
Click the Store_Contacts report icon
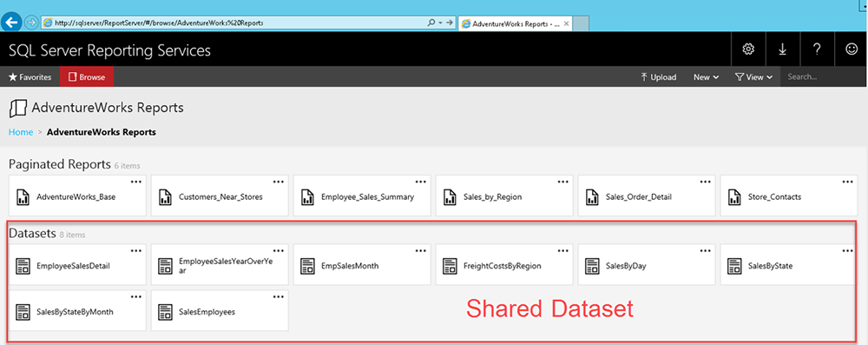pyautogui.click(x=734, y=197)
